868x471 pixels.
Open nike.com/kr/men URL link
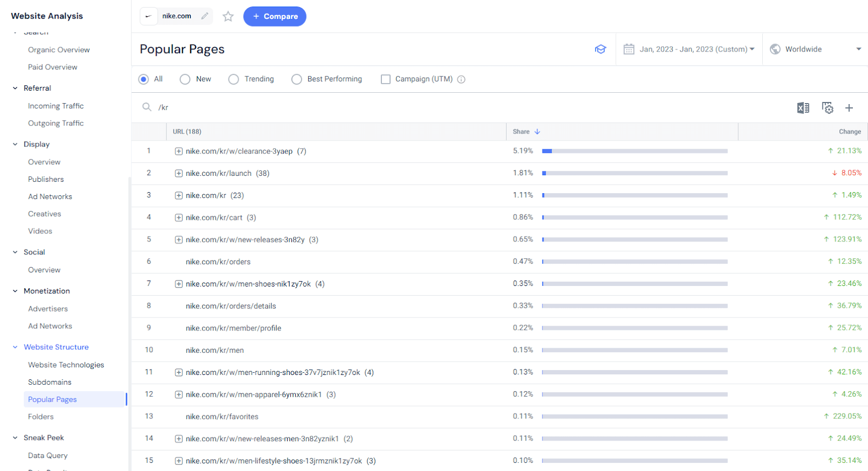[215, 351]
